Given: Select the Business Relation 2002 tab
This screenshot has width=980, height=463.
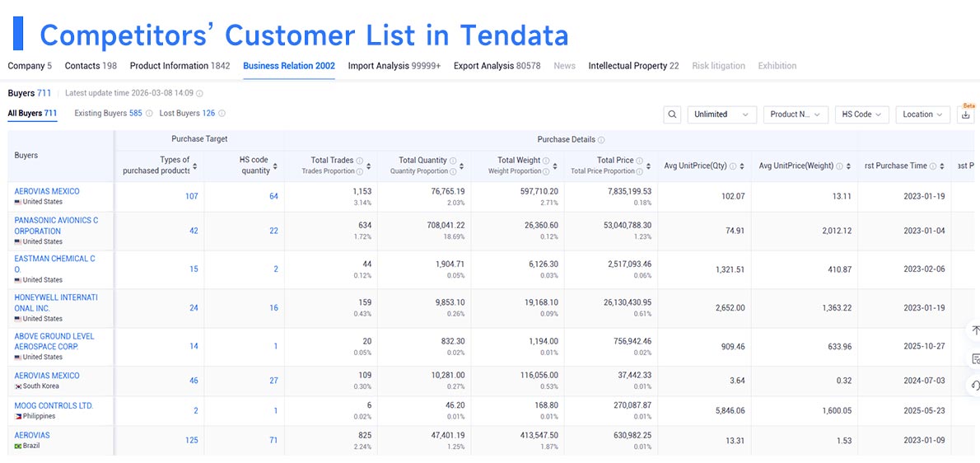Looking at the screenshot, I should tap(289, 66).
